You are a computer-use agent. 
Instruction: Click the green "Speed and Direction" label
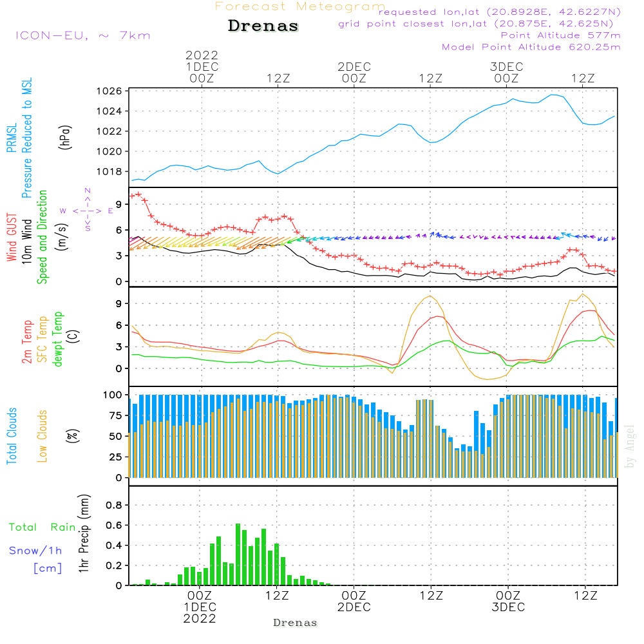click(x=42, y=237)
